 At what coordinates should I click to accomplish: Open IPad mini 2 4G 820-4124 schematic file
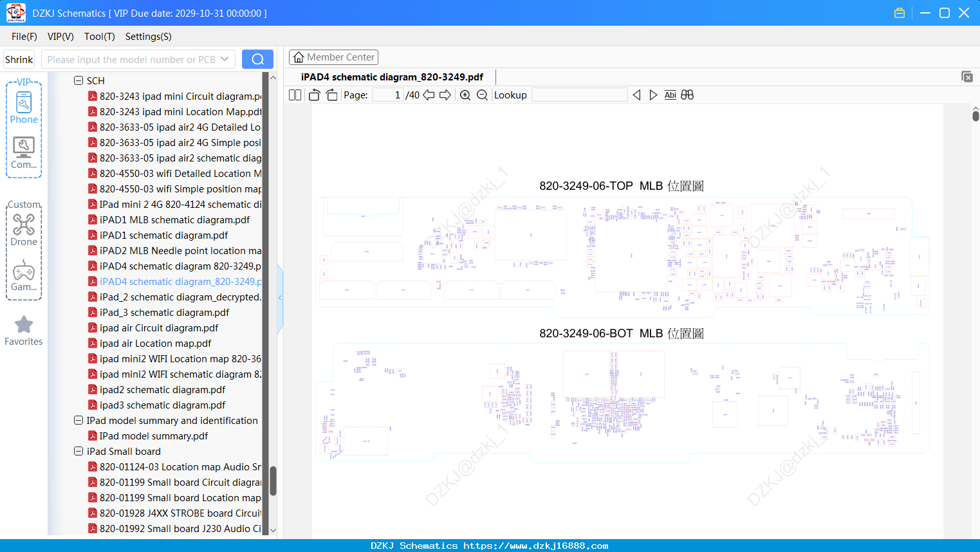pos(181,205)
